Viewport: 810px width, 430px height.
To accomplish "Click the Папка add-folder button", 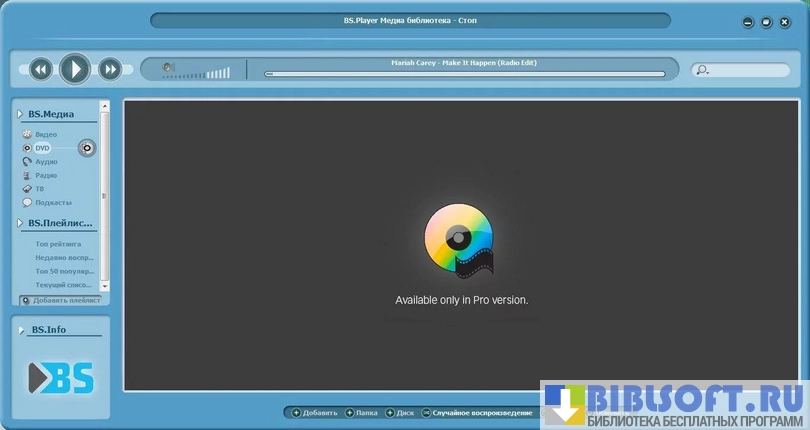I will 361,412.
